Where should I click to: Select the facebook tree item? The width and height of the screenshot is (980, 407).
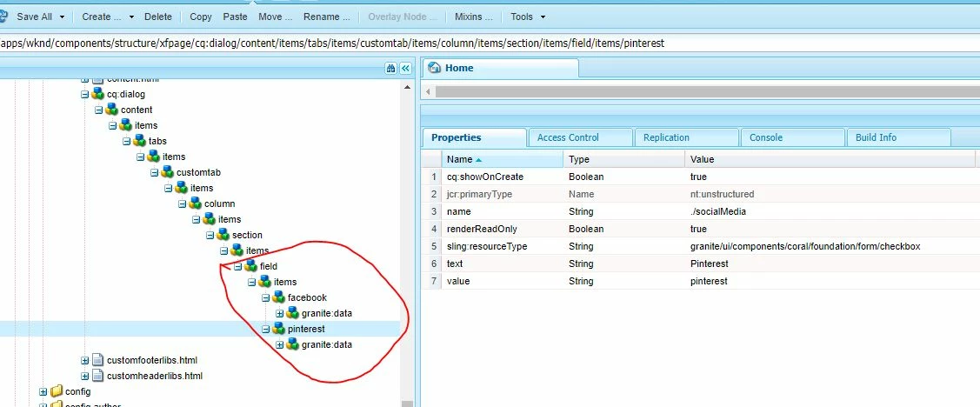[308, 297]
